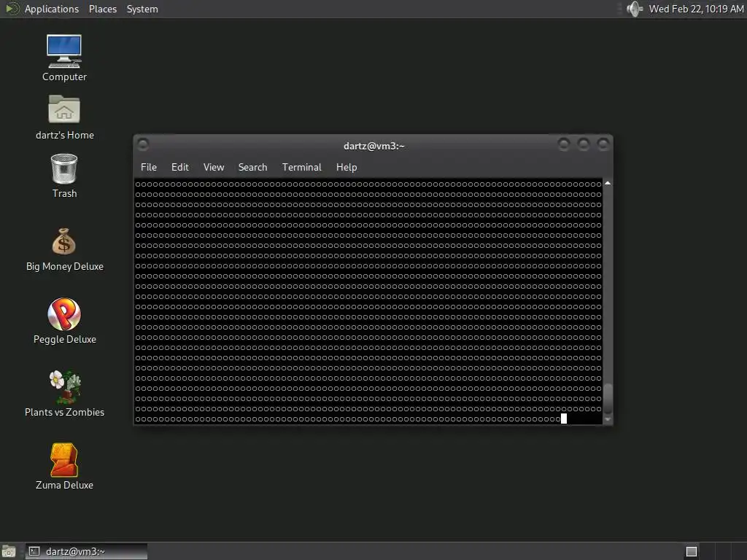The height and width of the screenshot is (560, 747).
Task: Click the terminal cursor block
Action: point(564,419)
